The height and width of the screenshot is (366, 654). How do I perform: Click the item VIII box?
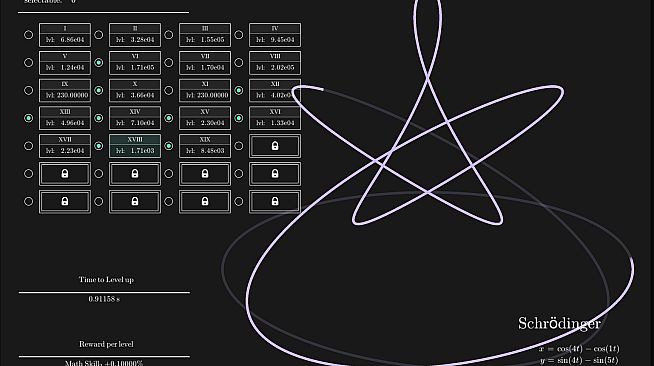275,63
